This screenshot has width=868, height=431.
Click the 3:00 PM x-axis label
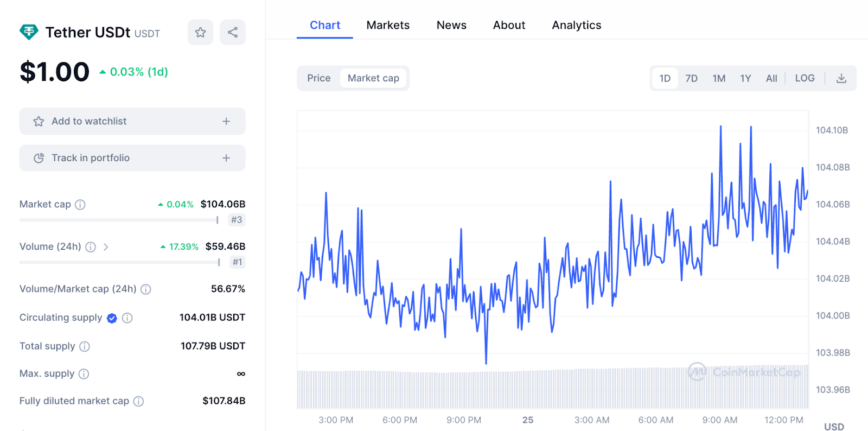(x=336, y=420)
